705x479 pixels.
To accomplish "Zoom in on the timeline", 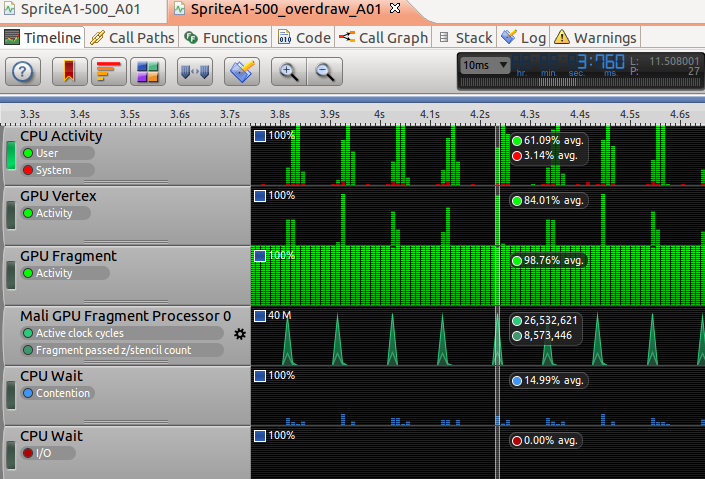I will tap(289, 72).
